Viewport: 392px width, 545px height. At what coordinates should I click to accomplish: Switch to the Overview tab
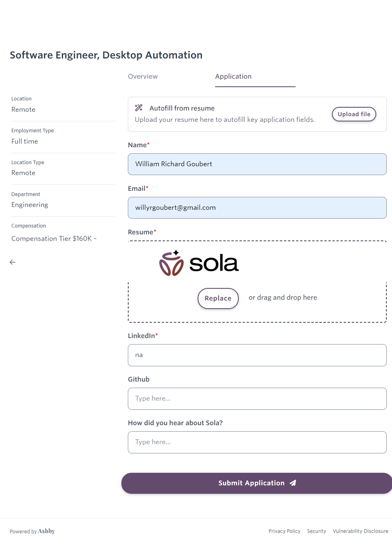tap(143, 77)
